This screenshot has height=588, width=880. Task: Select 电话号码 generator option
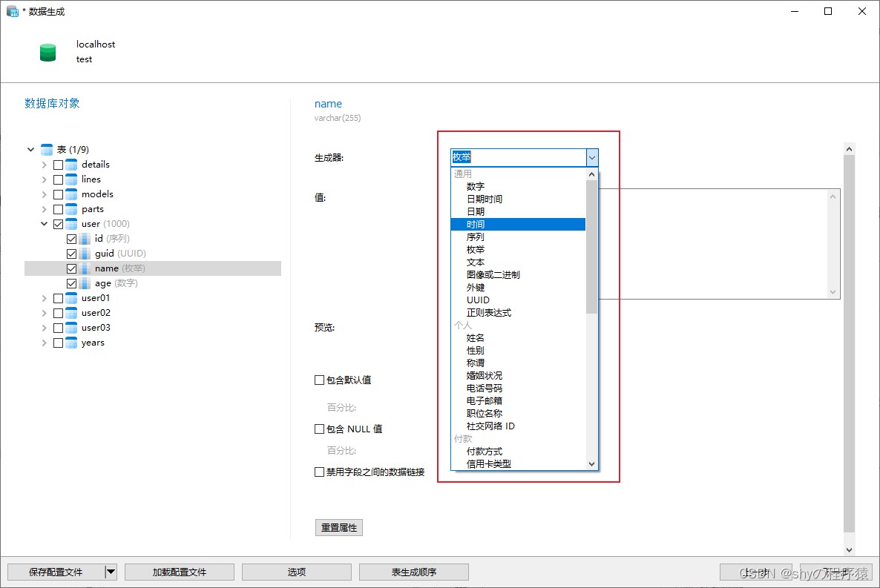[518, 389]
